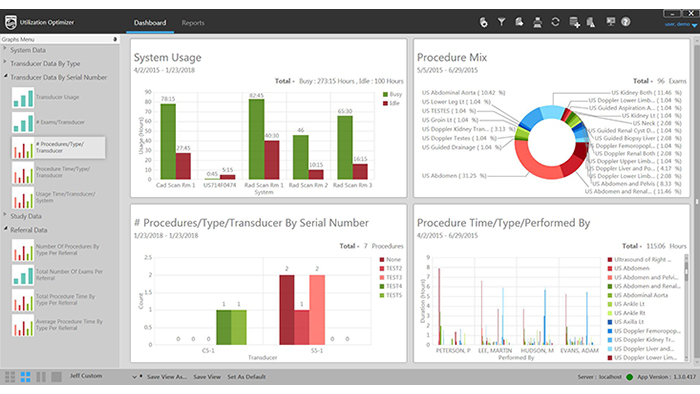Select Procedure Time/Type/Transducer graph thumbnail
Image resolution: width=700 pixels, height=394 pixels.
click(23, 173)
